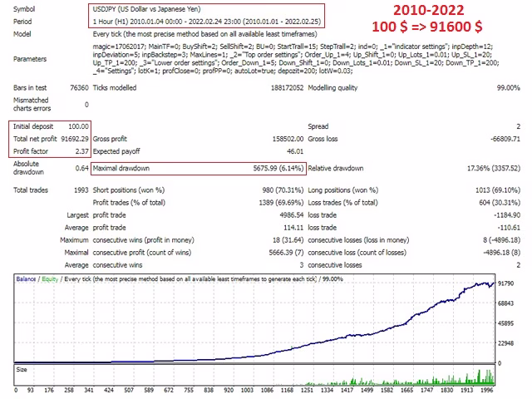The width and height of the screenshot is (532, 399).
Task: Click the USDJPY symbol description text
Action: 146,9
